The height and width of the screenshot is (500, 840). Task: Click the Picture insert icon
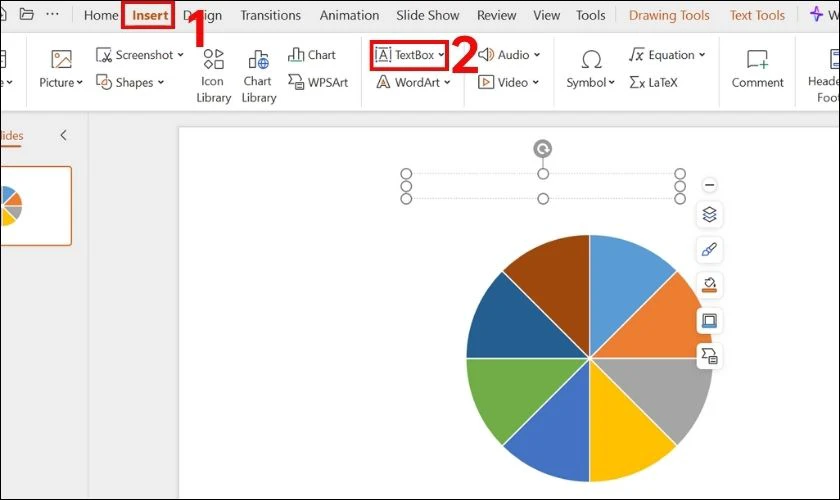click(61, 59)
